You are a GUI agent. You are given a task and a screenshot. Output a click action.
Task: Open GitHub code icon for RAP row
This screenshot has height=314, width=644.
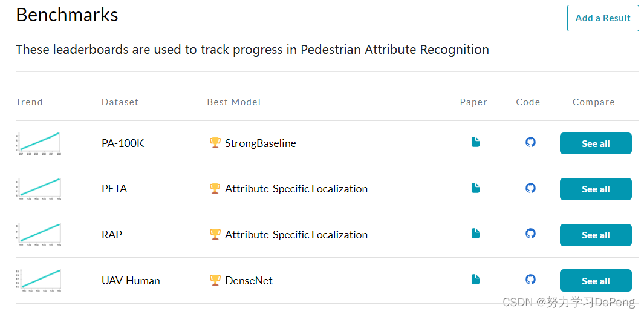click(x=531, y=234)
